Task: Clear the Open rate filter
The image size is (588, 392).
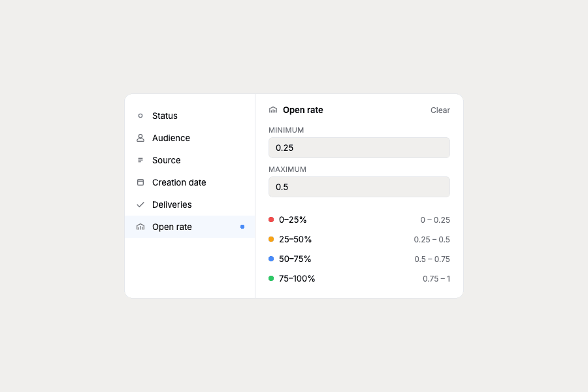Action: point(440,110)
